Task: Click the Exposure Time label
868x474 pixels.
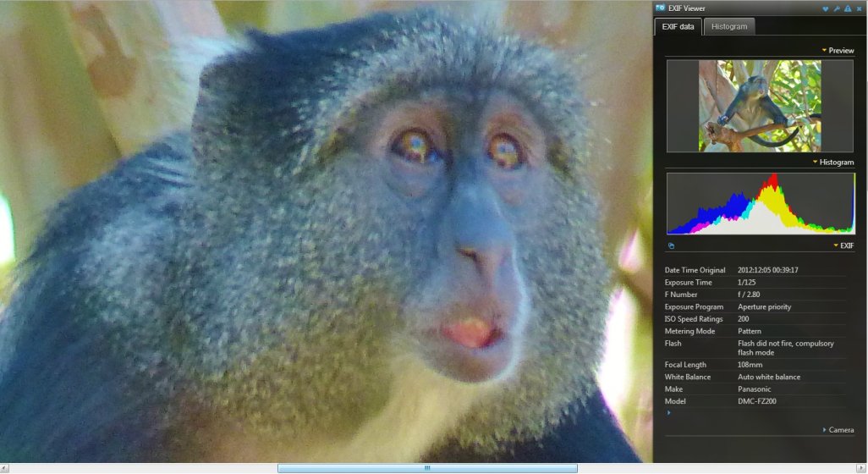Action: click(688, 283)
